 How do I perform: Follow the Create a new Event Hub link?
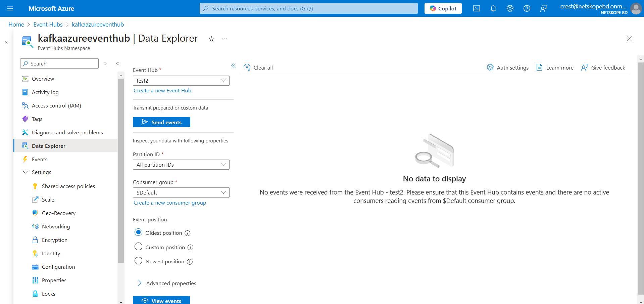[162, 91]
